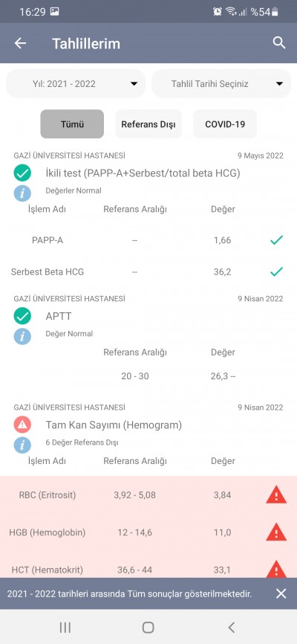297x644 pixels.
Task: Dismiss the bottom notification with X
Action: [x=281, y=593]
